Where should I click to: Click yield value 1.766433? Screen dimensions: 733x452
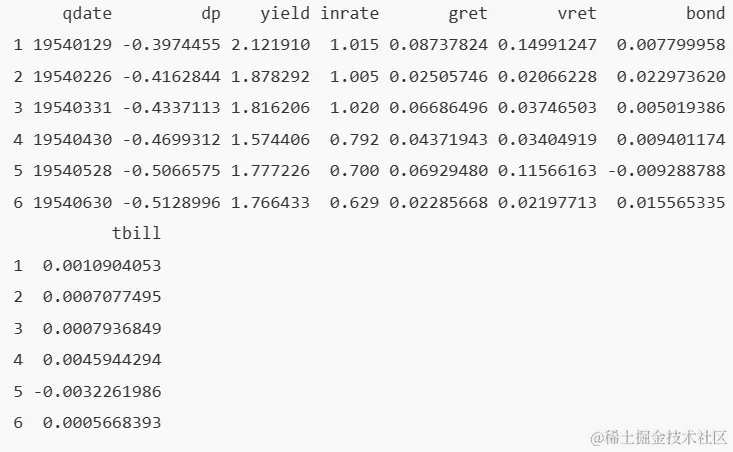tap(271, 202)
